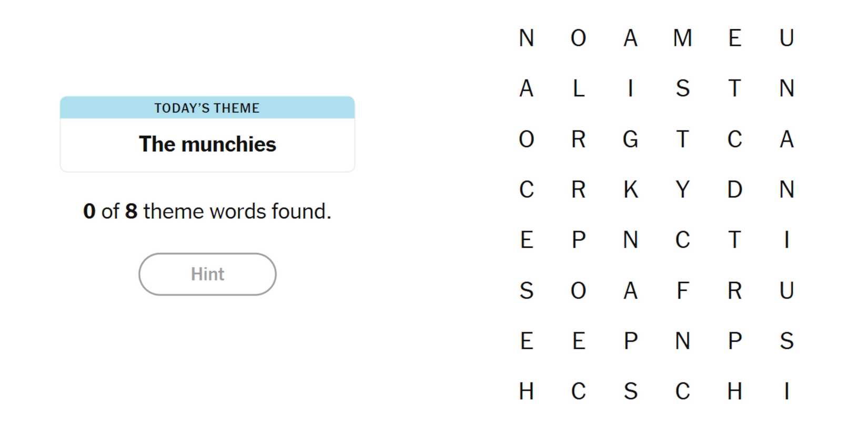Click the N immediately right of D
Screen dimensions: 868x434
coord(786,189)
